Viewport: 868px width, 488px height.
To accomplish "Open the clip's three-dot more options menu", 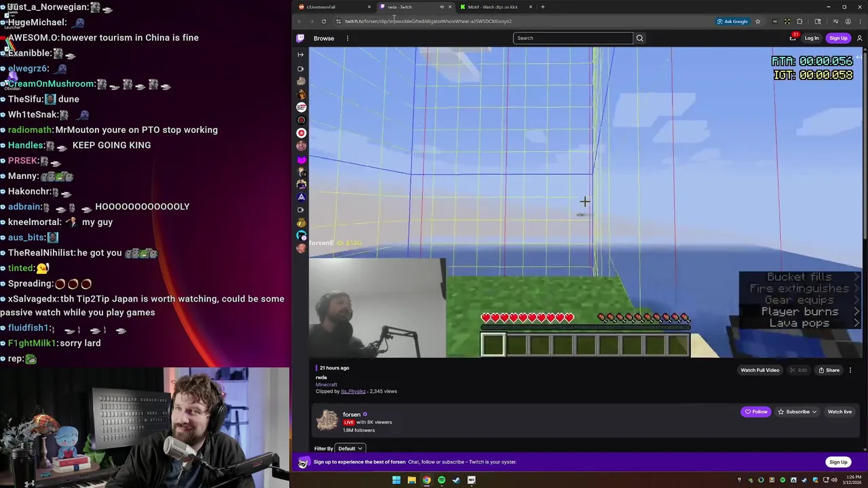I will point(850,370).
